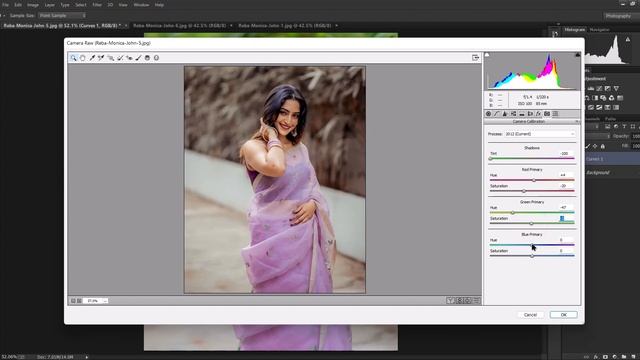
Task: Open the Window menu
Action: [141, 5]
